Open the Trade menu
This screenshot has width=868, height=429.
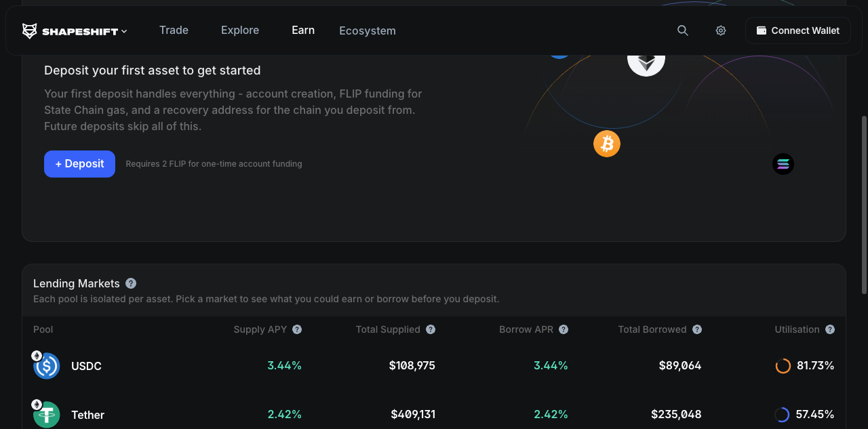[x=174, y=30]
